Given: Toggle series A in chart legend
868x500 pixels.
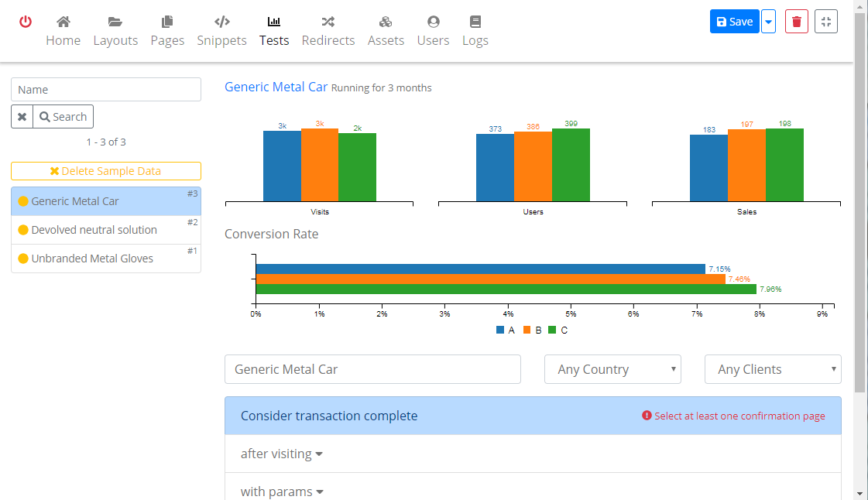Looking at the screenshot, I should [505, 330].
